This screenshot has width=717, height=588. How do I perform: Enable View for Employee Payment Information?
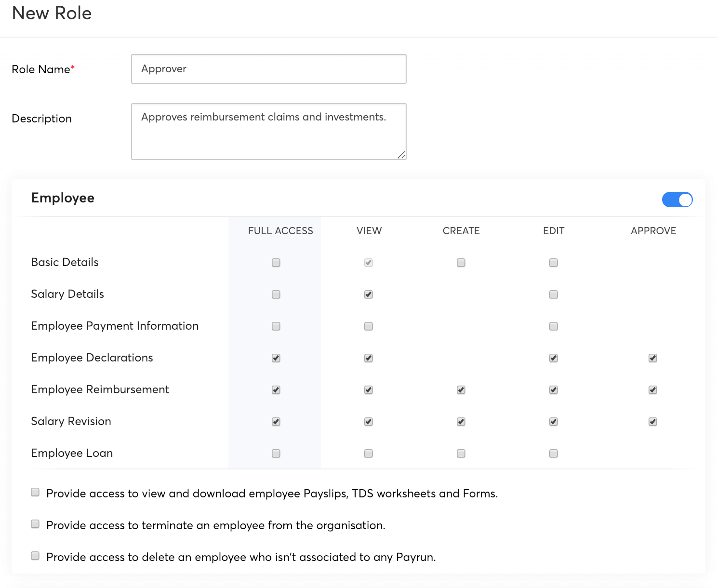click(x=369, y=326)
